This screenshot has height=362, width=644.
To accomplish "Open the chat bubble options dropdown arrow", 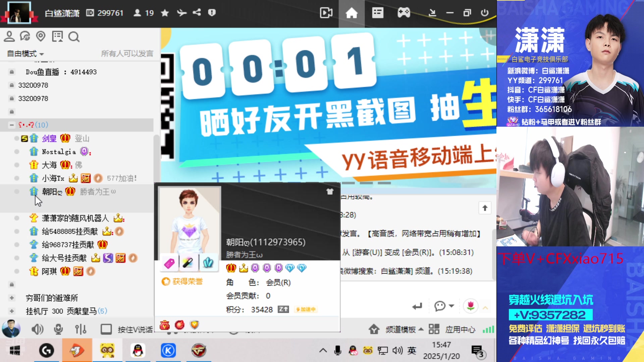I will tap(451, 306).
